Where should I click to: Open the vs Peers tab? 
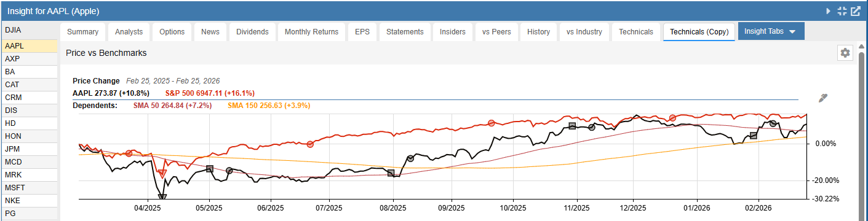tap(496, 32)
